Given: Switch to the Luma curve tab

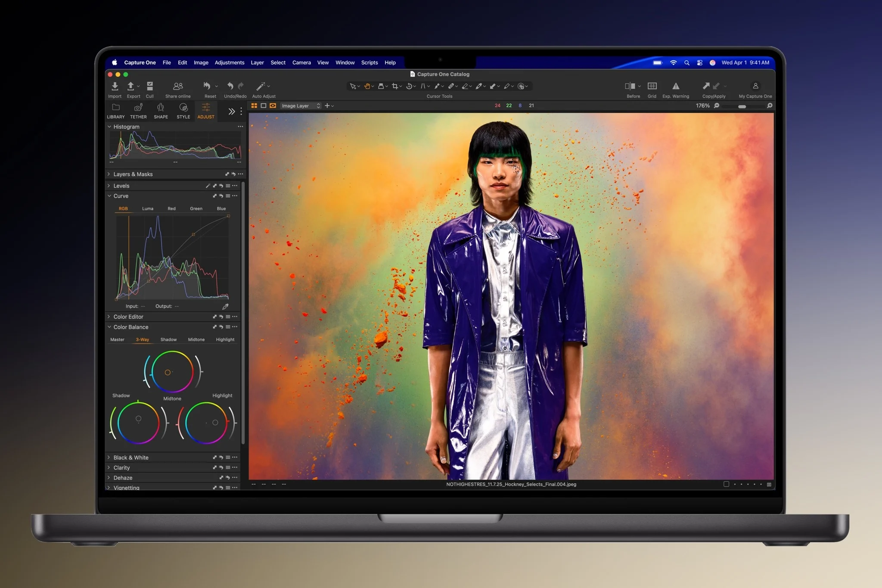Looking at the screenshot, I should (148, 208).
